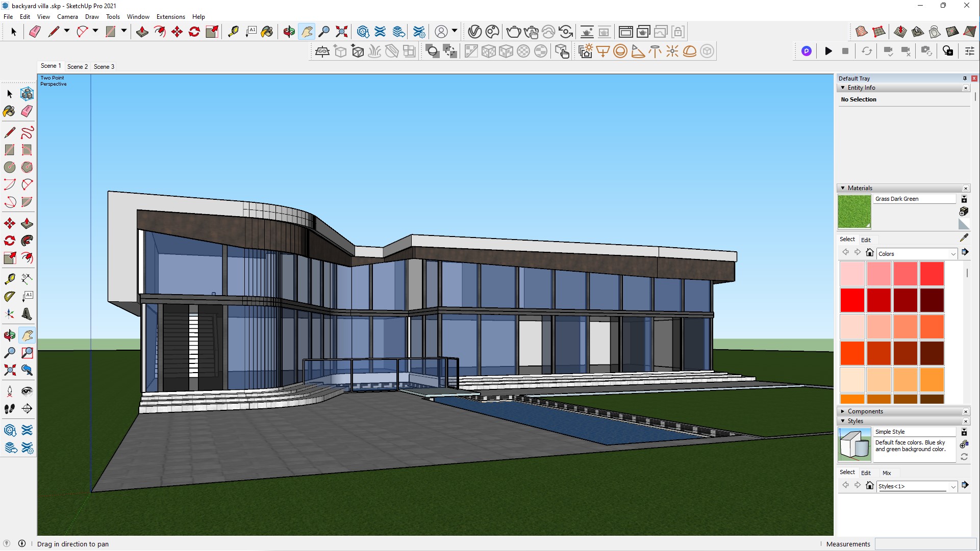Image resolution: width=980 pixels, height=551 pixels.
Task: Open the File menu
Action: (x=8, y=17)
